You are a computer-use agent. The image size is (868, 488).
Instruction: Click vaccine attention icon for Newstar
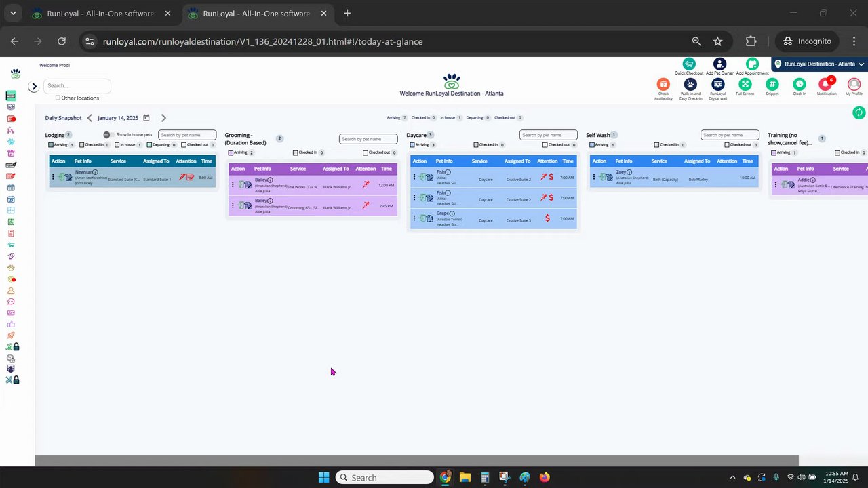(182, 178)
